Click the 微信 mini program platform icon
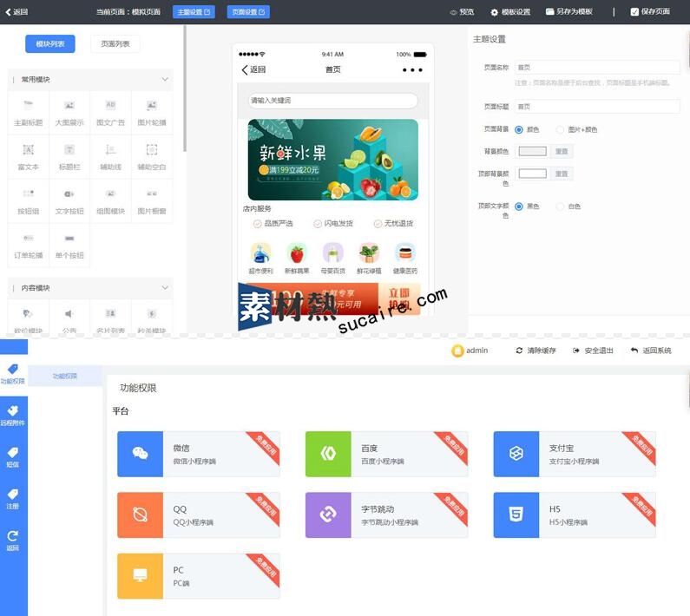This screenshot has height=616, width=690. 140,454
